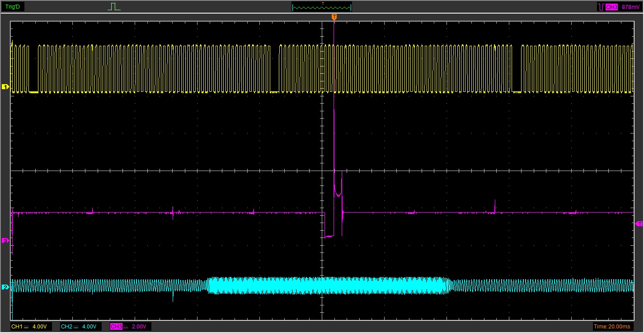
Task: Click the CH2 4.00V scale readout
Action: click(81, 326)
